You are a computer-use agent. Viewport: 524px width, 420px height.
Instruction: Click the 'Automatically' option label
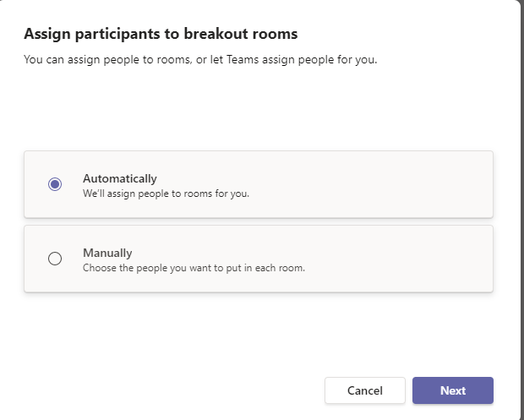119,178
